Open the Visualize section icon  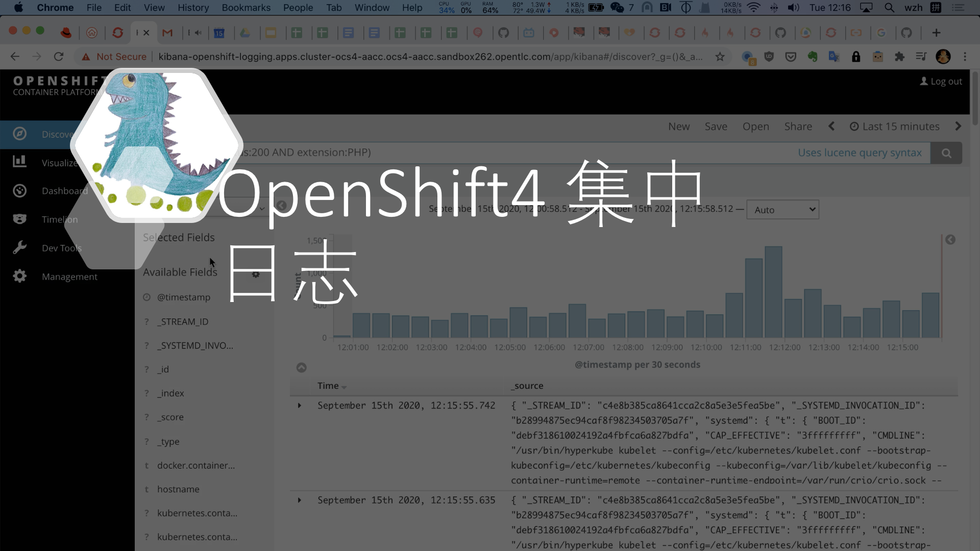19,162
